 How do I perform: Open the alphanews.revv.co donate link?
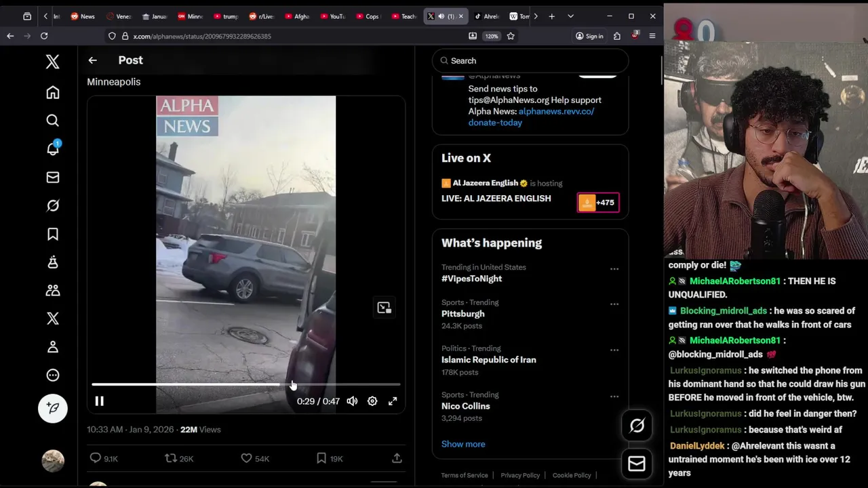coord(531,117)
